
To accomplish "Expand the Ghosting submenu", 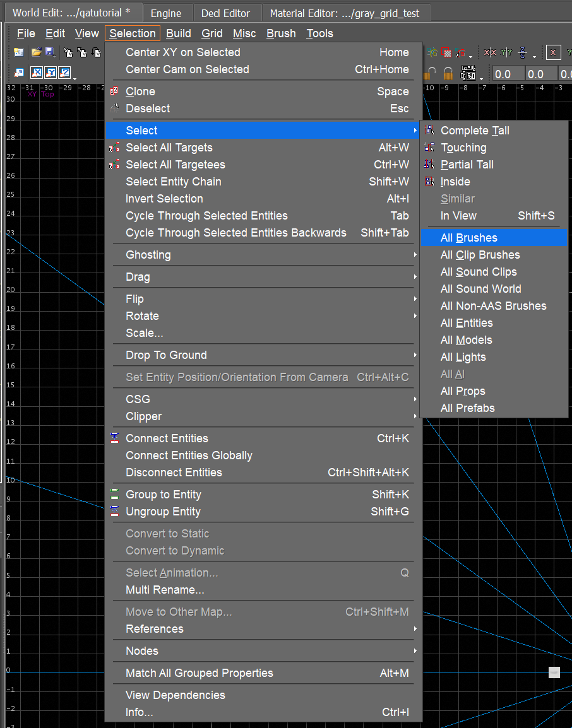I will [x=264, y=255].
